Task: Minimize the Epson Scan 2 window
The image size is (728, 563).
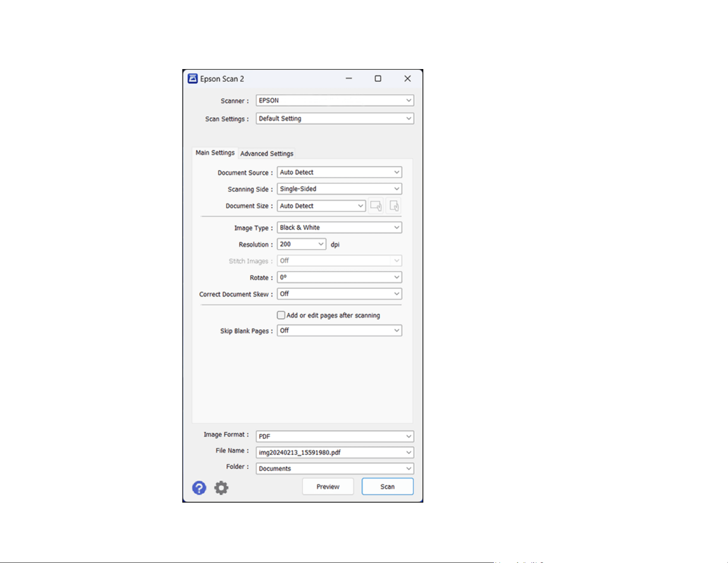Action: tap(349, 79)
